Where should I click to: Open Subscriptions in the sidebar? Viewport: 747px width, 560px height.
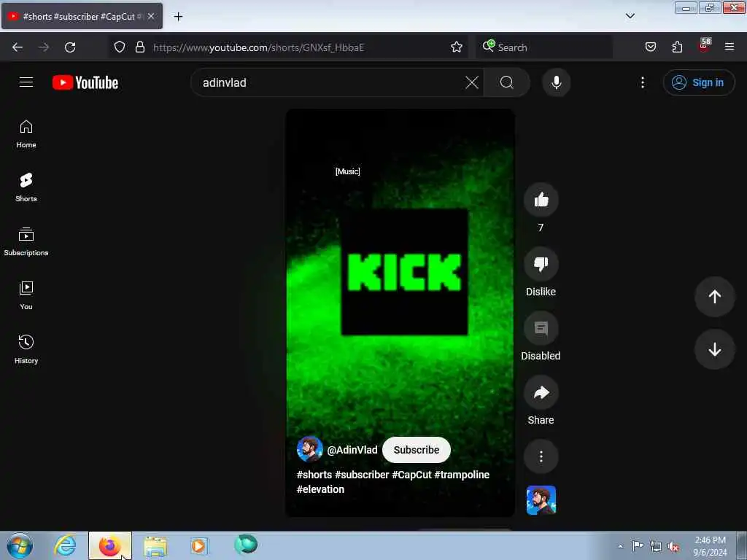pos(26,242)
